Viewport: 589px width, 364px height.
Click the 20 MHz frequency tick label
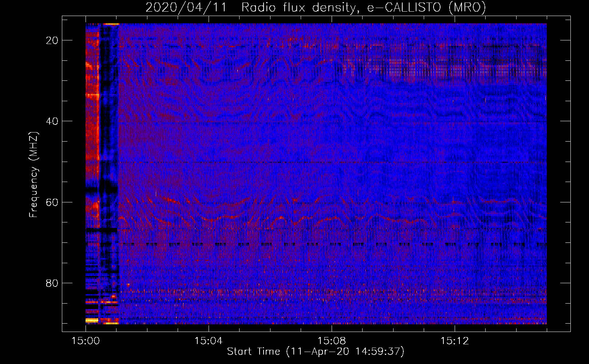tap(52, 40)
